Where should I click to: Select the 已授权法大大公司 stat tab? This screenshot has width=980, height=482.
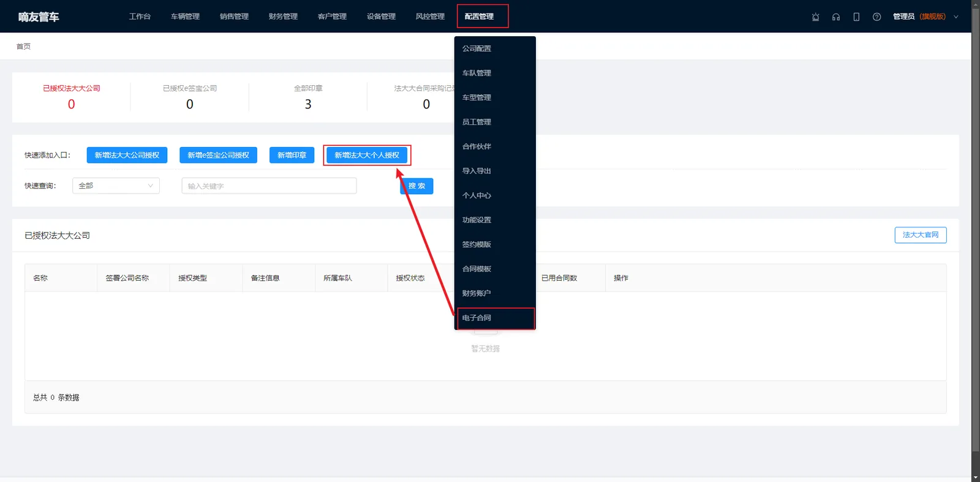[72, 97]
